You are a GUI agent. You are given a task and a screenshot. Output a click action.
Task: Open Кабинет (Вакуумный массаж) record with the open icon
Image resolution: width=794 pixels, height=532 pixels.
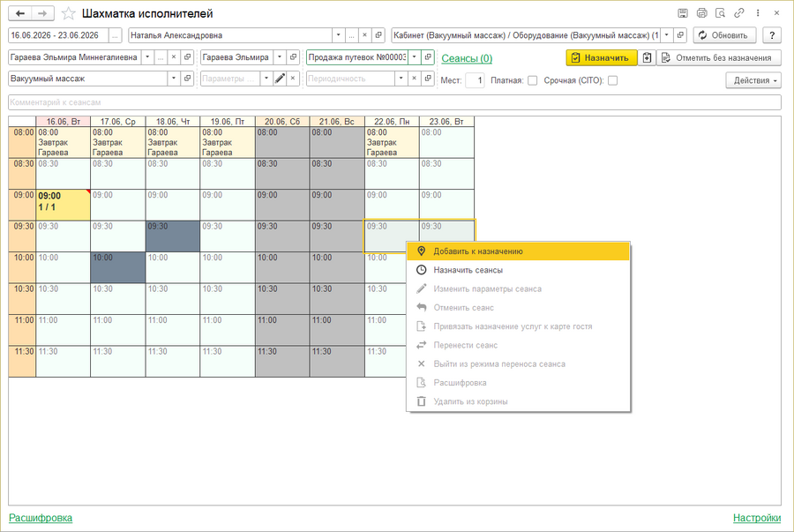click(x=680, y=35)
